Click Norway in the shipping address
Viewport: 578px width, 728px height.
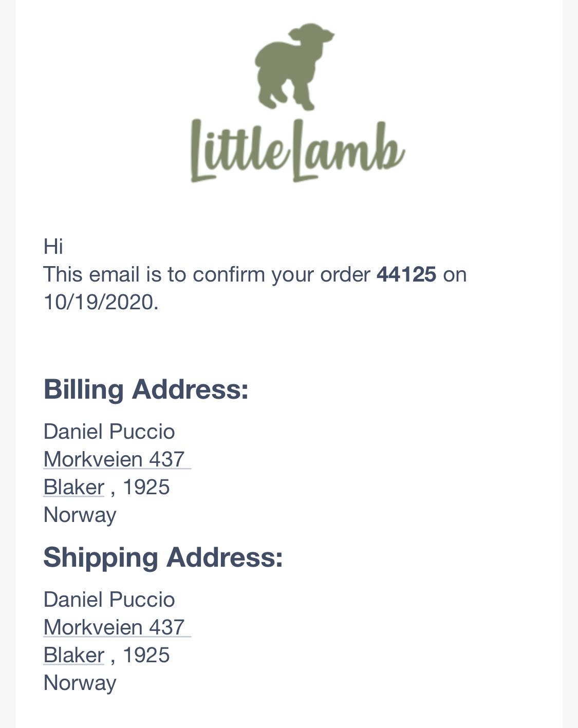80,683
